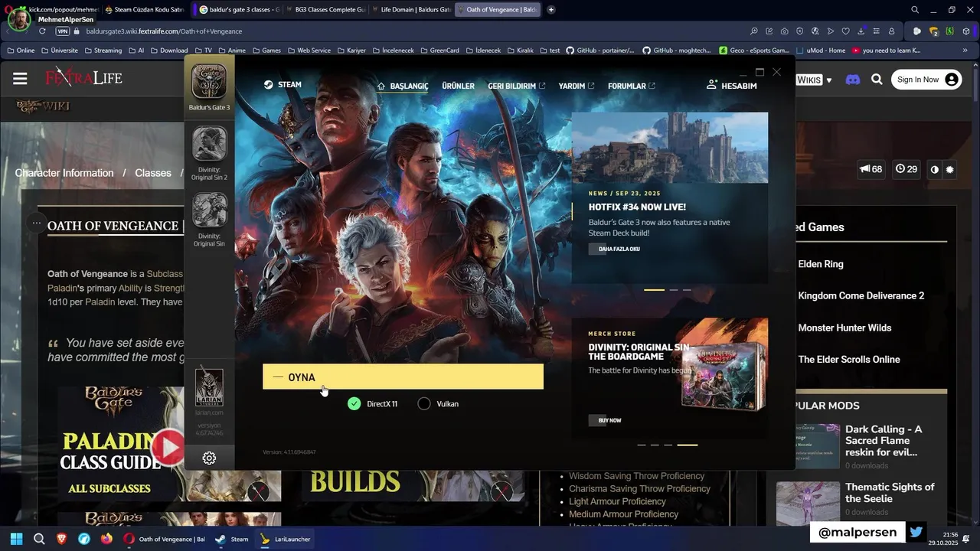The image size is (980, 551).
Task: Select Vulkan rendering option
Action: pyautogui.click(x=439, y=403)
